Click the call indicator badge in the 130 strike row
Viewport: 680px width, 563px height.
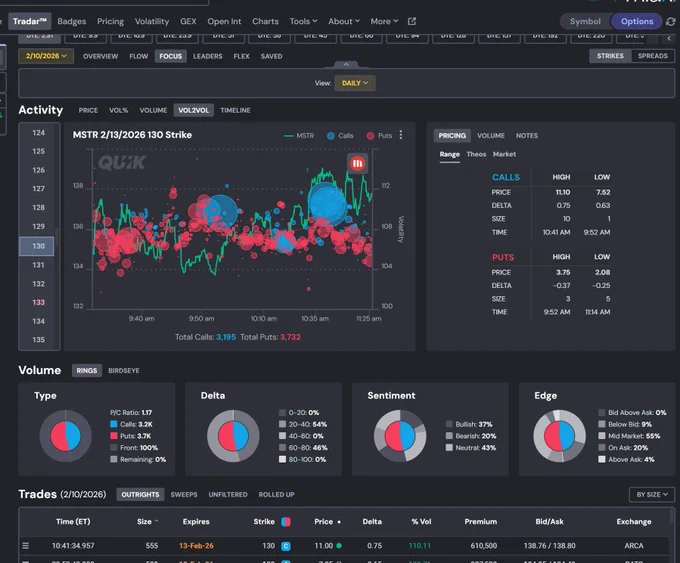[x=285, y=546]
